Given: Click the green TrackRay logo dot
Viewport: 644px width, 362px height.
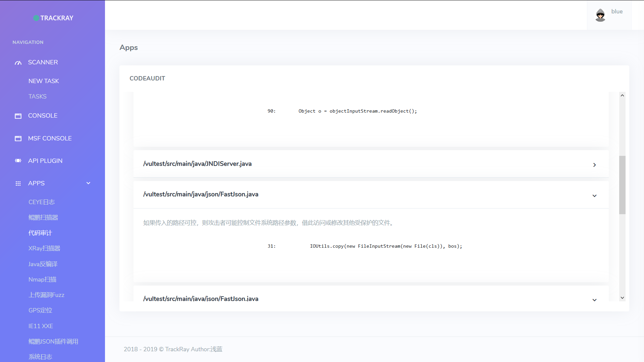Looking at the screenshot, I should click(x=36, y=18).
